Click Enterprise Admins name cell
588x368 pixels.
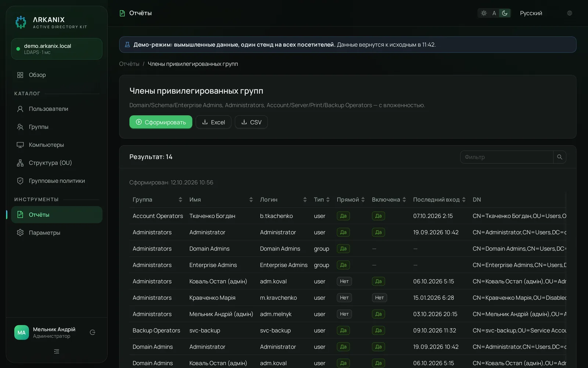pos(213,265)
